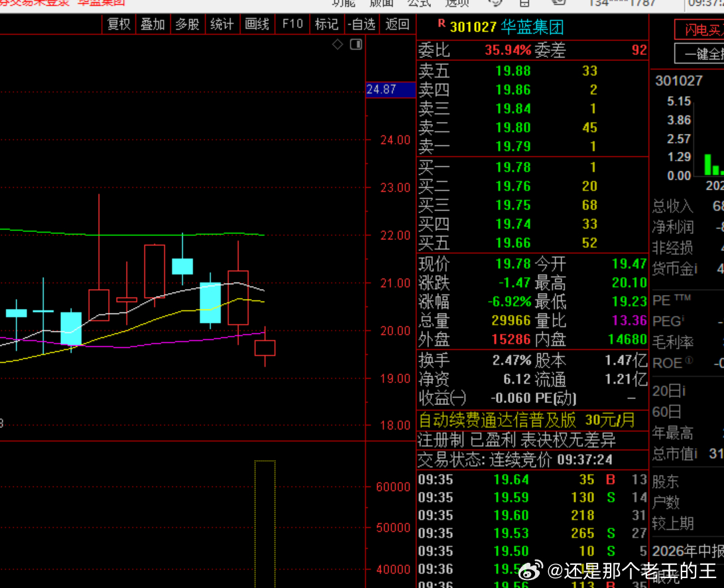Click the info icon next to 20日
This screenshot has width=724, height=588.
tap(684, 390)
